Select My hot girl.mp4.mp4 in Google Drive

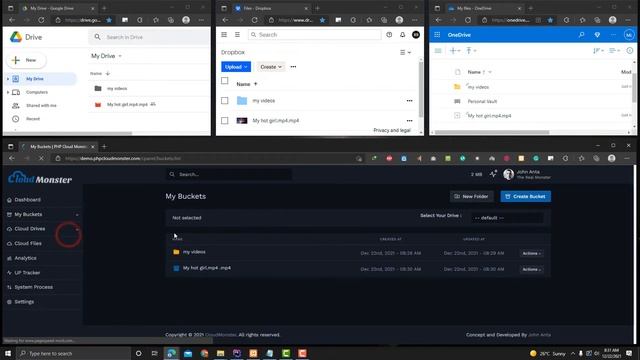pos(127,104)
